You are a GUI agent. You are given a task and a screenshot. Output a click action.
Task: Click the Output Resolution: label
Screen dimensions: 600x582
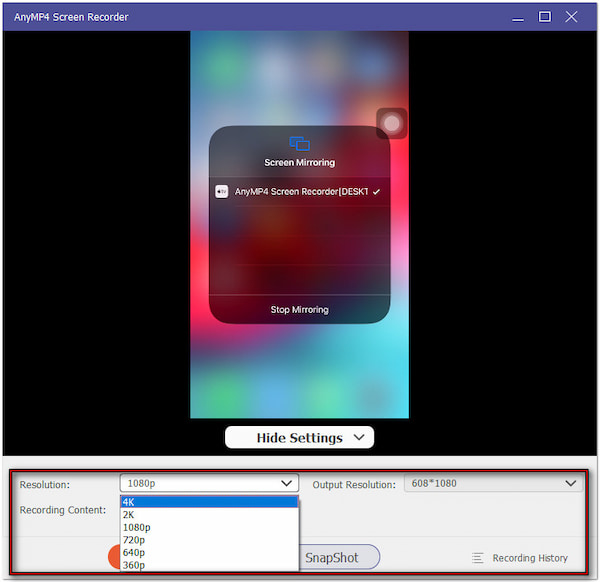point(354,485)
